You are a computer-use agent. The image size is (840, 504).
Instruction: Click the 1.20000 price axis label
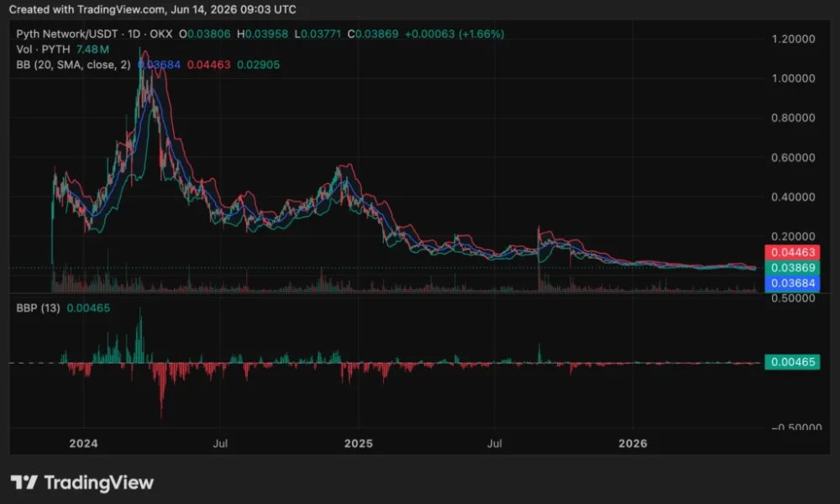click(794, 39)
